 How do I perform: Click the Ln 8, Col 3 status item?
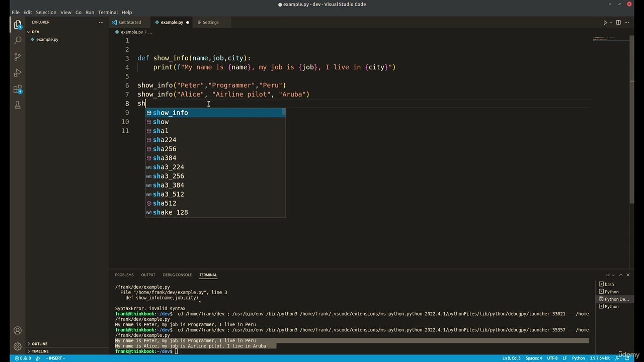(511, 358)
